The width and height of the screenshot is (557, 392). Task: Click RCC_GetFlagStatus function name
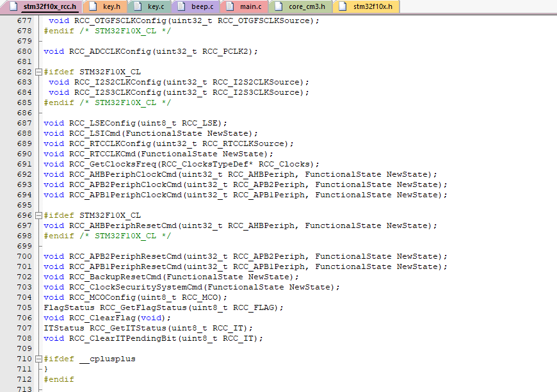tap(143, 308)
